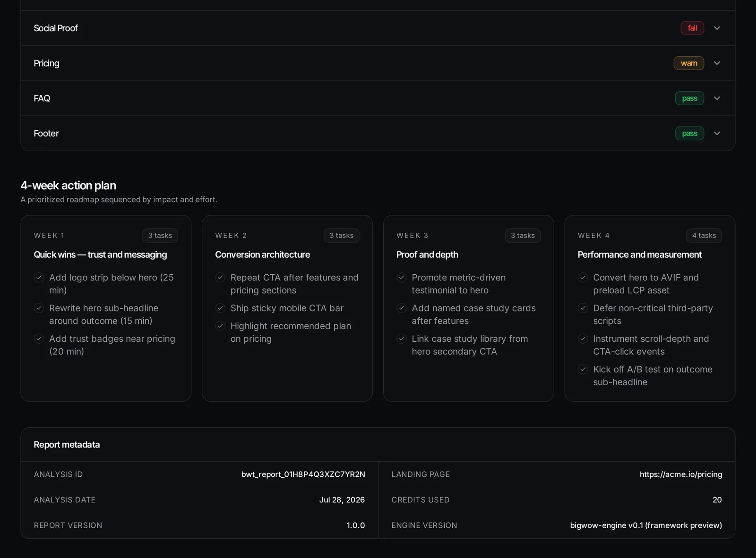
Task: Check off Link case study library task
Action: (x=402, y=339)
